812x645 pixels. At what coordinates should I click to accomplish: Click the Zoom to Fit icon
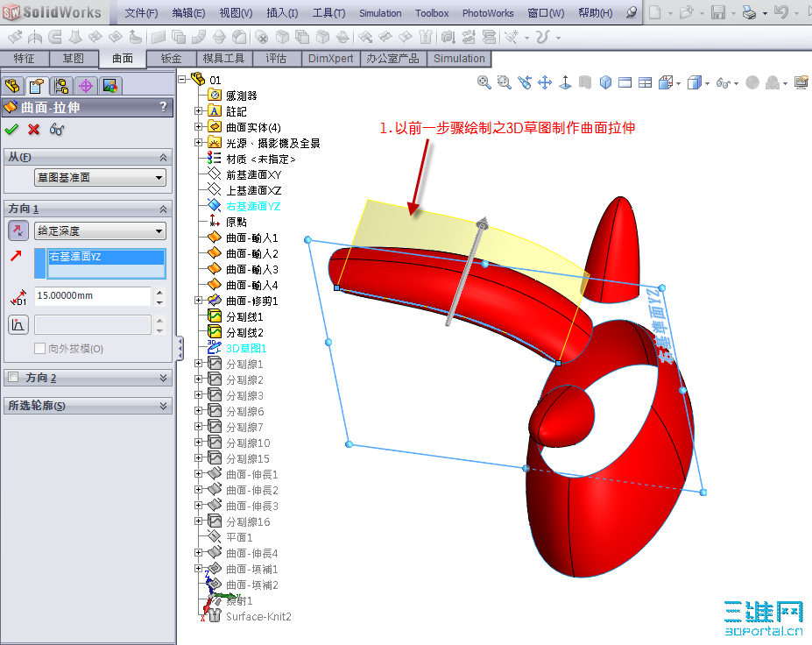(x=484, y=82)
